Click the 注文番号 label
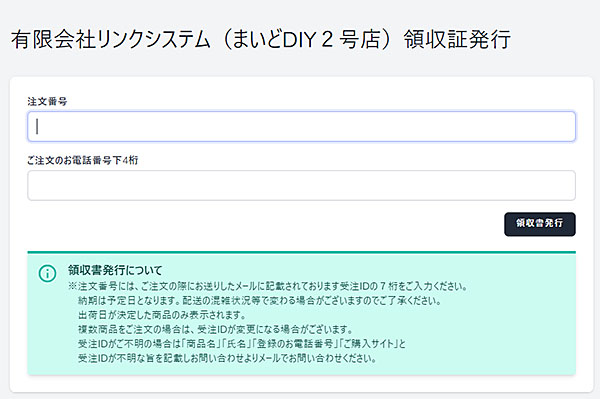The width and height of the screenshot is (600, 399). tap(47, 101)
